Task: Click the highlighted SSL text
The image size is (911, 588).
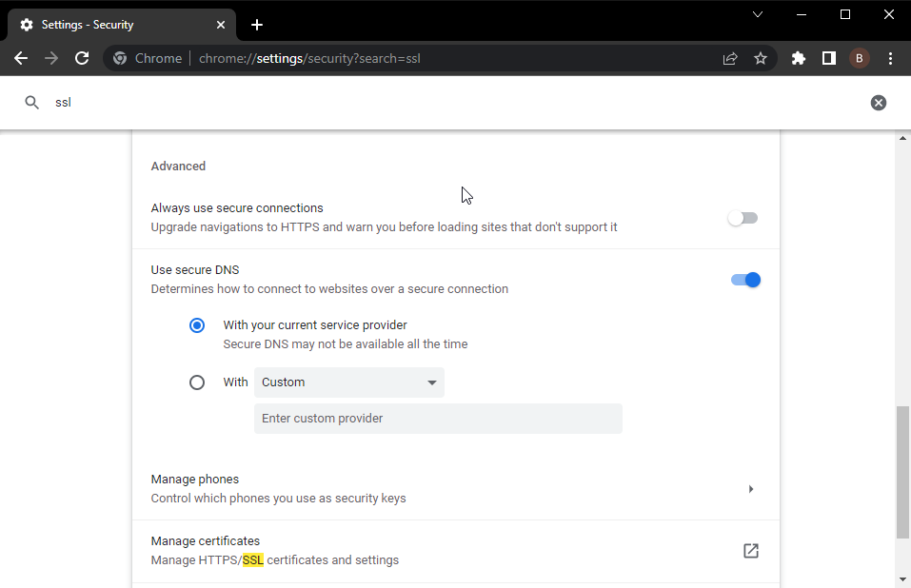Action: pos(252,560)
